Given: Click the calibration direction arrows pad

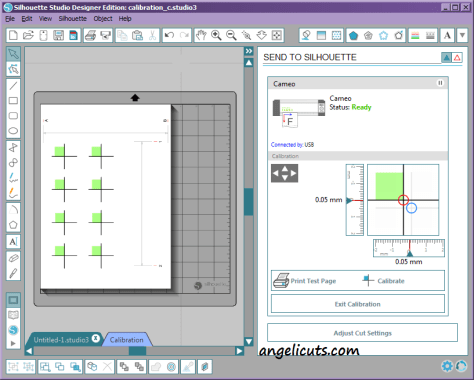Looking at the screenshot, I should click(284, 173).
